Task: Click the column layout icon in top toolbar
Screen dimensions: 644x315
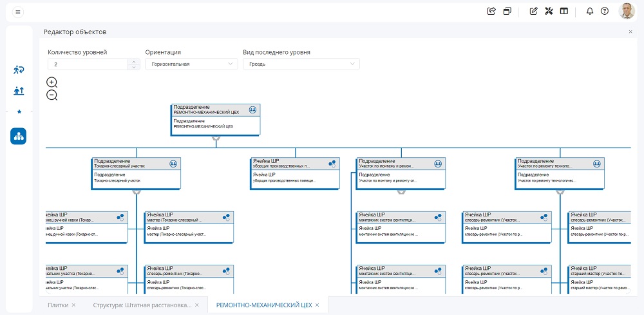Action: click(564, 11)
